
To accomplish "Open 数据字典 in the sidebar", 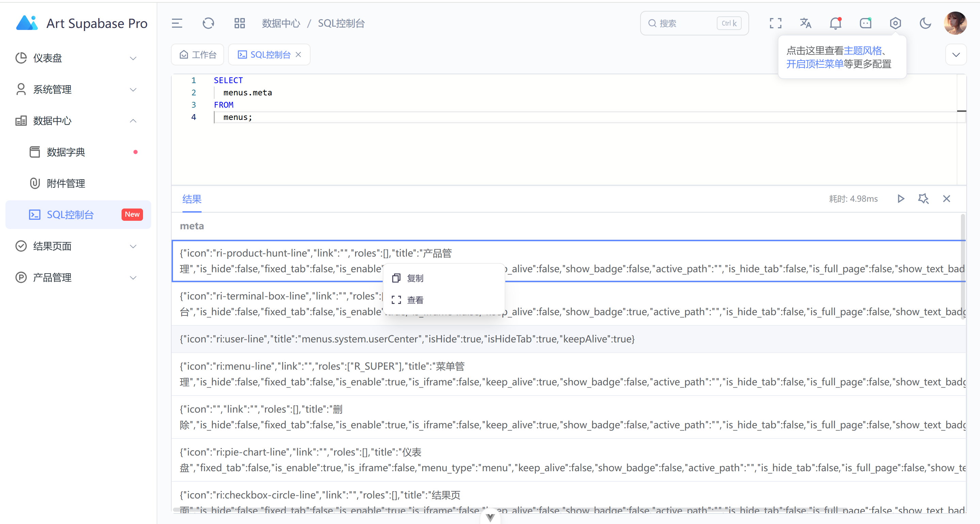I will [x=66, y=152].
